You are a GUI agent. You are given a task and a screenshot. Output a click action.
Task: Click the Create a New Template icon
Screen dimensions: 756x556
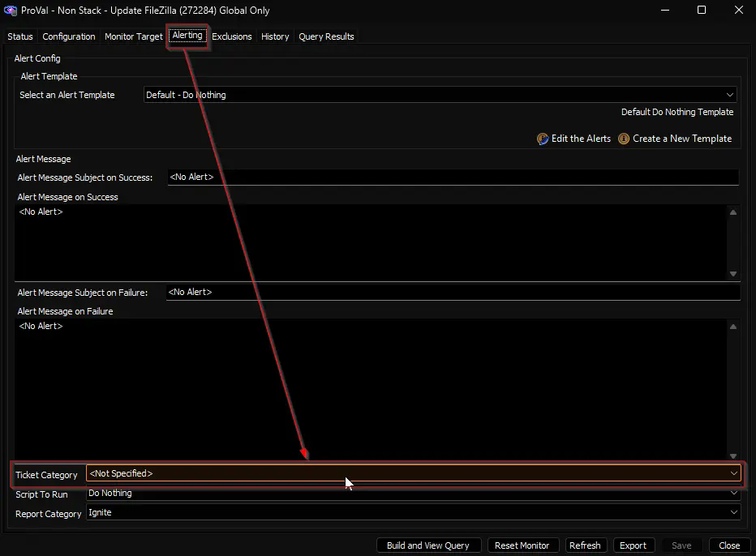click(x=624, y=139)
